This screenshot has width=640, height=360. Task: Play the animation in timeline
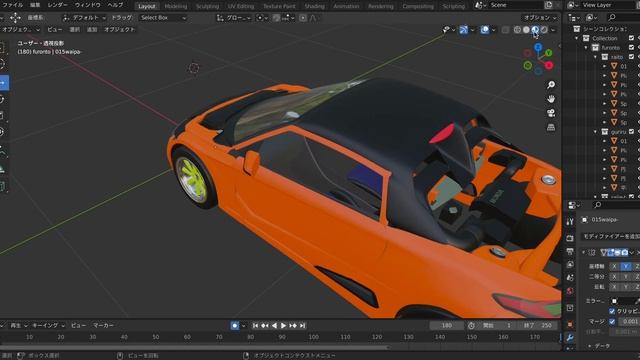pyautogui.click(x=283, y=326)
